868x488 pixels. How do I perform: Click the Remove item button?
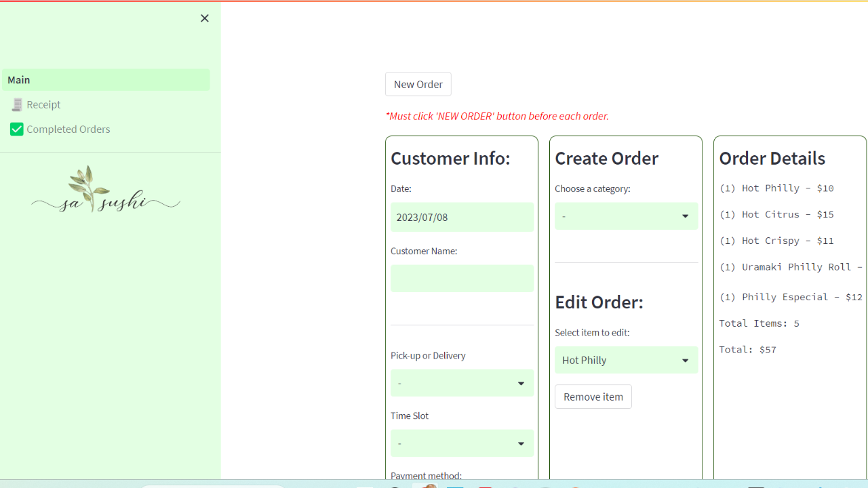(593, 396)
